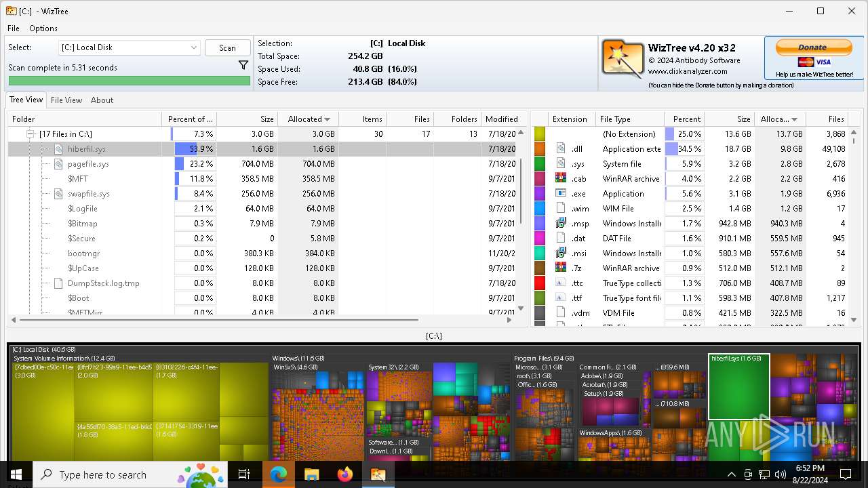Viewport: 868px width, 488px height.
Task: Click the WinSxS treemap block
Action: (x=317, y=413)
